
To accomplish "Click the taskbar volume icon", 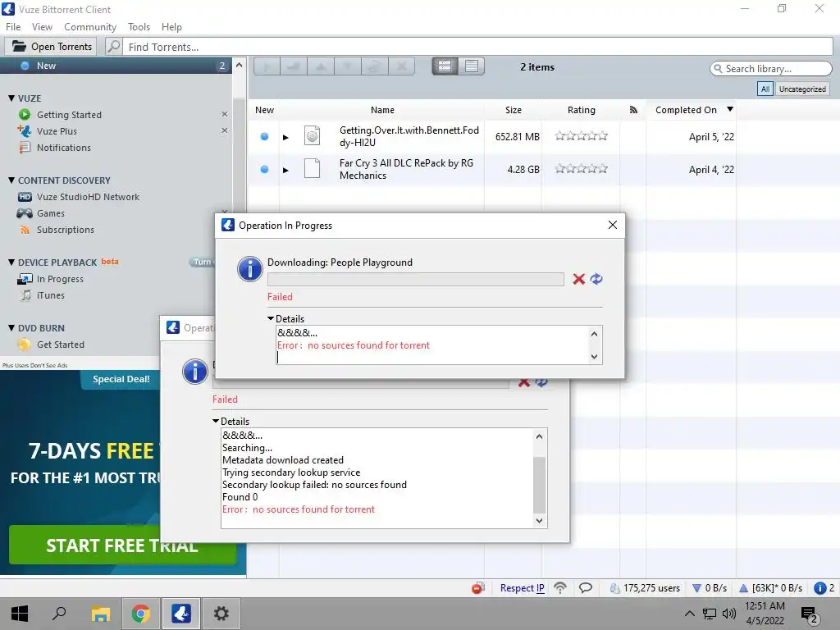I will (728, 614).
